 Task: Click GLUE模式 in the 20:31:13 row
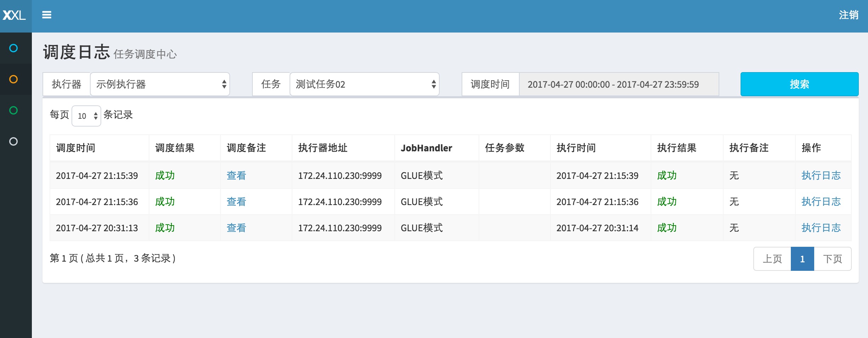422,228
